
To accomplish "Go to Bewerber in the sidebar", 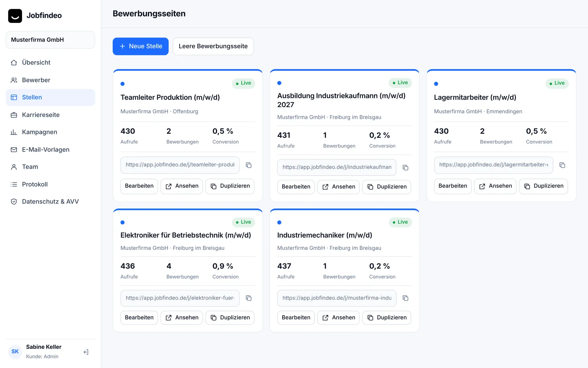I will coord(50,80).
